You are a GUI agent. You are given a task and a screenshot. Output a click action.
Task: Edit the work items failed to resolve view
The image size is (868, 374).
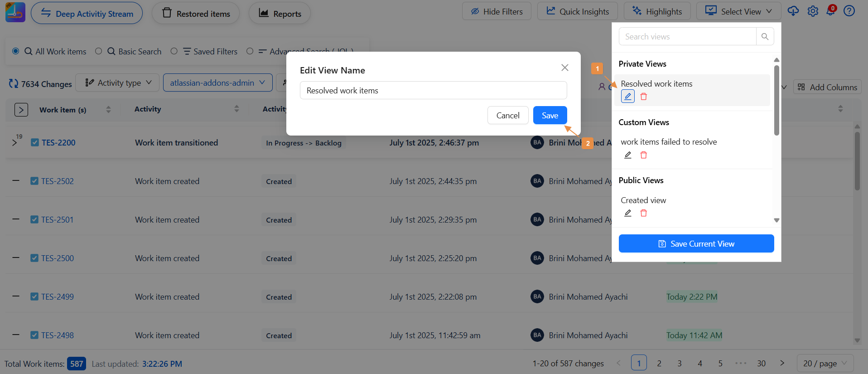[x=627, y=155]
